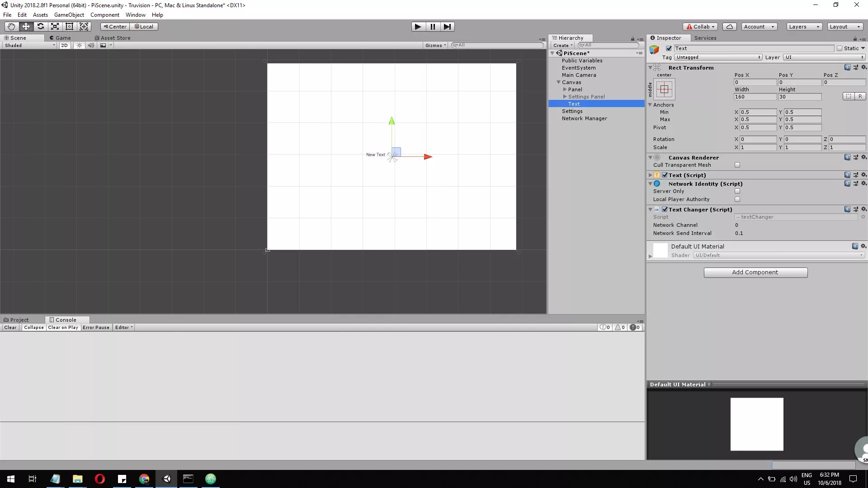Collapse Canvas in hierarchy
This screenshot has width=868, height=488.
coord(558,82)
